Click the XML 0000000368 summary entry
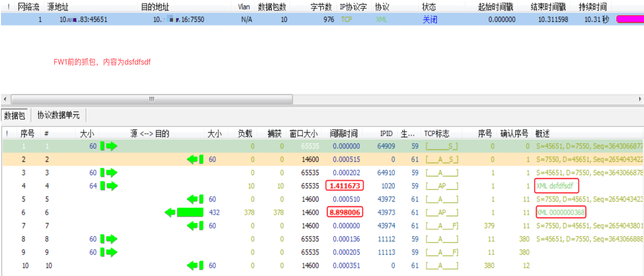Screen dimensions: 644x276 [x=560, y=212]
